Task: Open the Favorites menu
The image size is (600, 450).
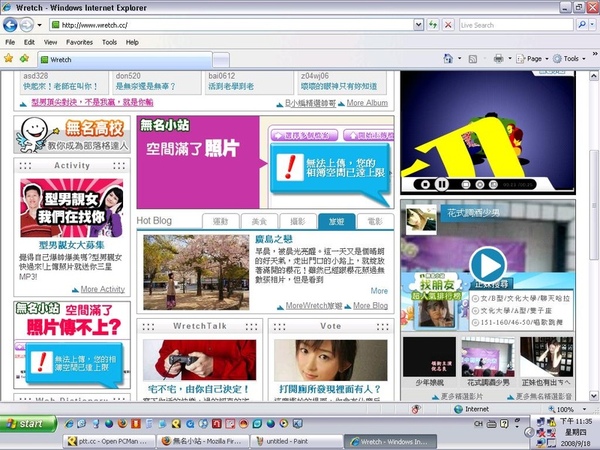Action: pos(79,42)
